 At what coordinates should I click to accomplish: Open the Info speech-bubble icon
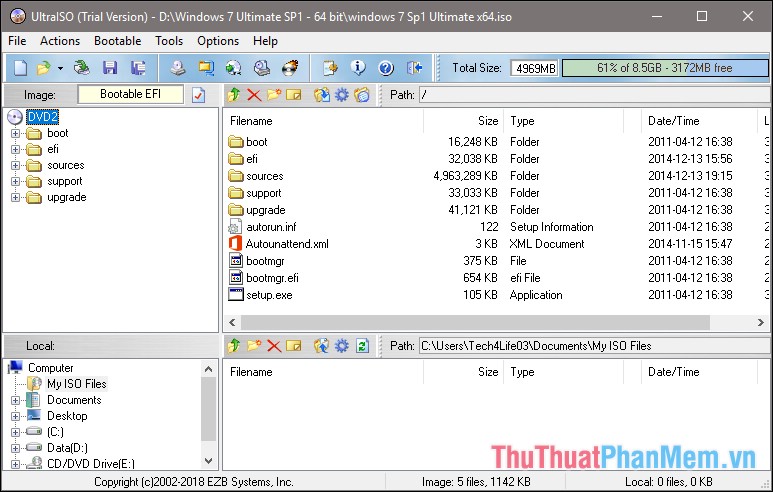pos(358,68)
